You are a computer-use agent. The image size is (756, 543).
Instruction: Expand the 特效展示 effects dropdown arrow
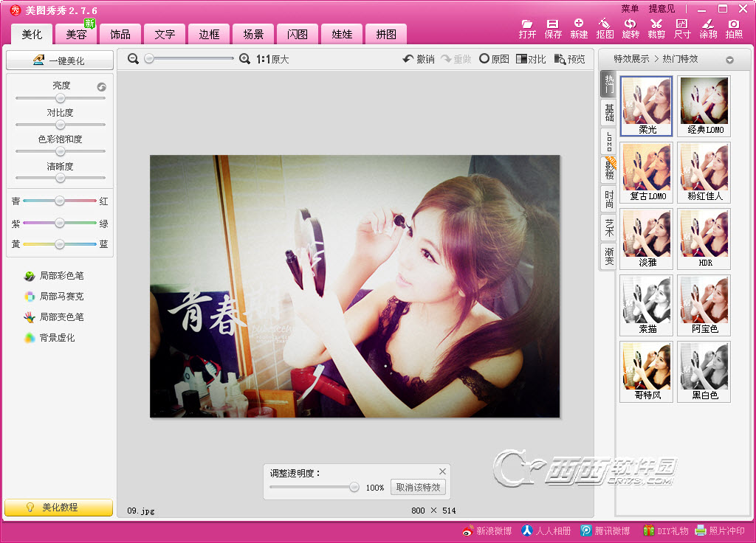tap(729, 60)
